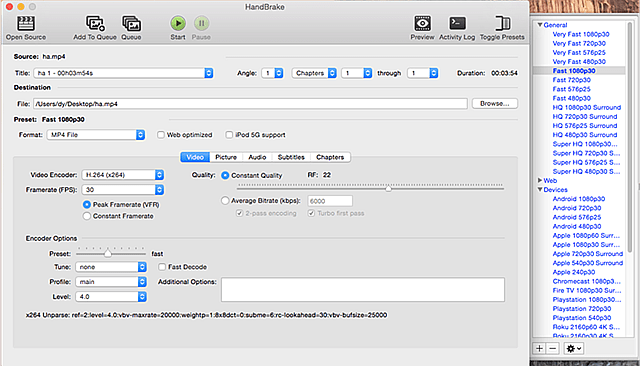Click the destination File path field

point(250,104)
